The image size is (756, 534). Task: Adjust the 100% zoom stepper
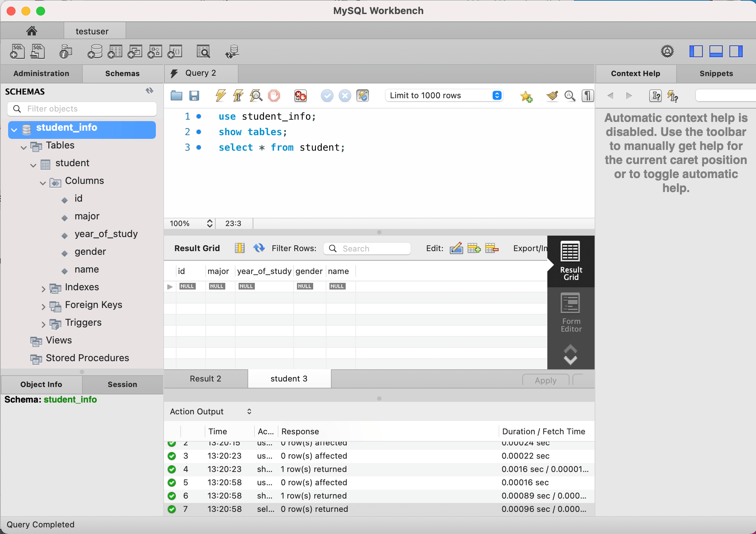(210, 223)
